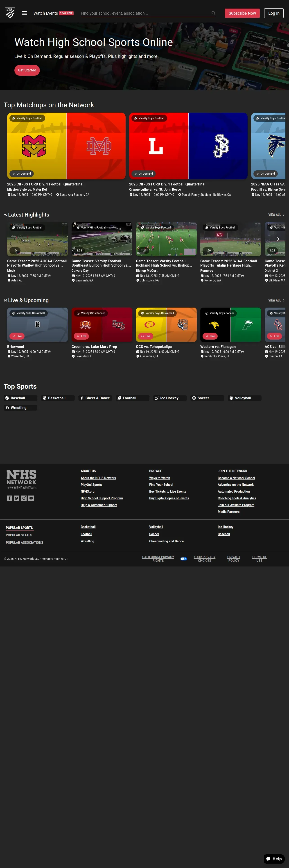The height and width of the screenshot is (868, 289).
Task: Open Media Partners link
Action: coord(228,512)
